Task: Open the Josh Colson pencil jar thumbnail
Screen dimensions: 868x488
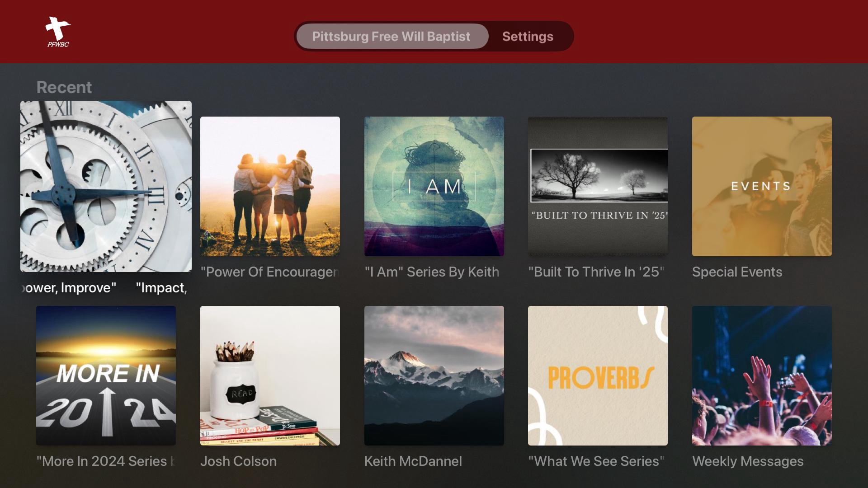Action: point(270,375)
